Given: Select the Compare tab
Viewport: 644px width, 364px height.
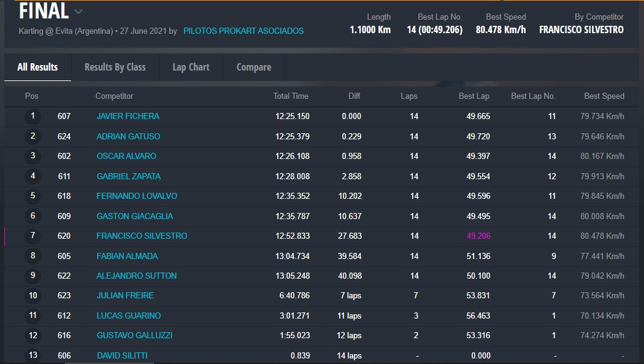Looking at the screenshot, I should click(253, 67).
